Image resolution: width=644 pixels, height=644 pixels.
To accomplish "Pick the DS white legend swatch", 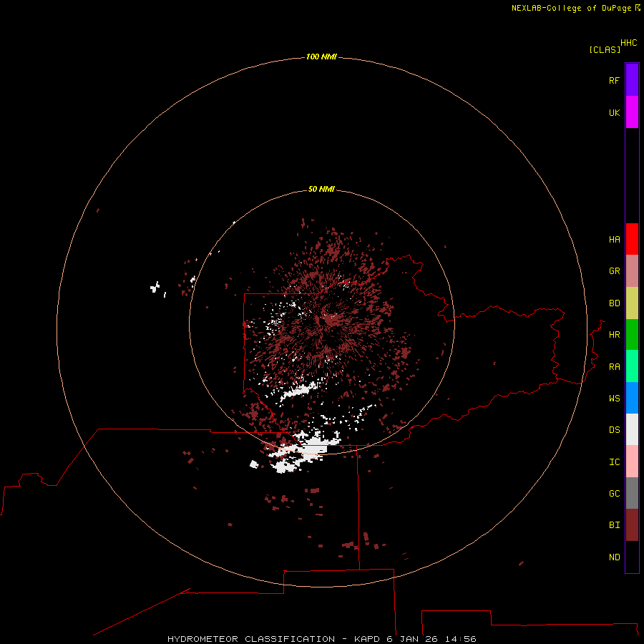I will tap(632, 429).
